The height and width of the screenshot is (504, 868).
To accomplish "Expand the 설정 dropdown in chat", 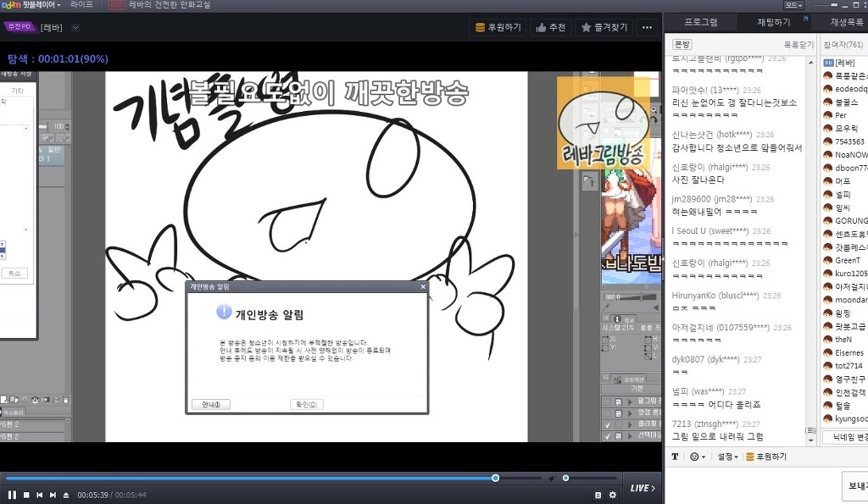I will (x=727, y=457).
